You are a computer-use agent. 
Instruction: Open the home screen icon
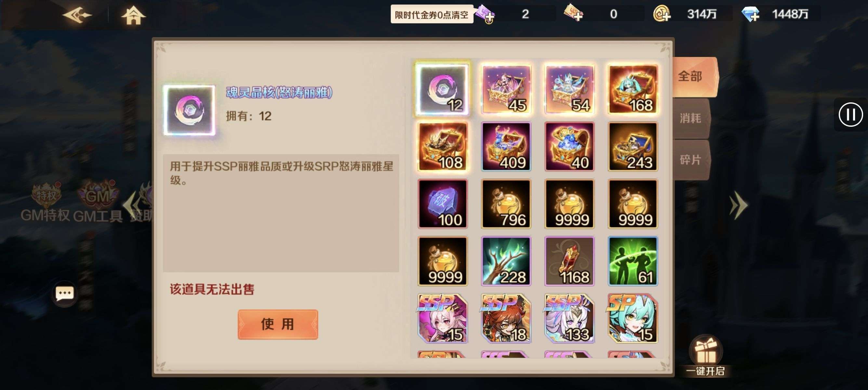(x=133, y=15)
